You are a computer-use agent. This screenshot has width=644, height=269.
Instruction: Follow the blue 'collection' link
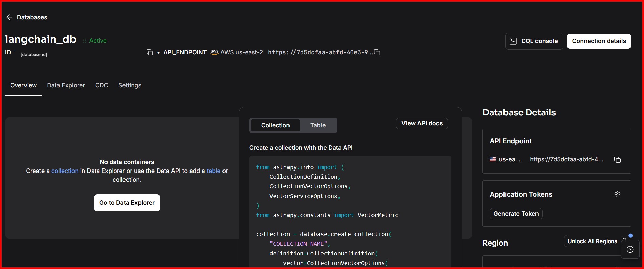coord(65,171)
